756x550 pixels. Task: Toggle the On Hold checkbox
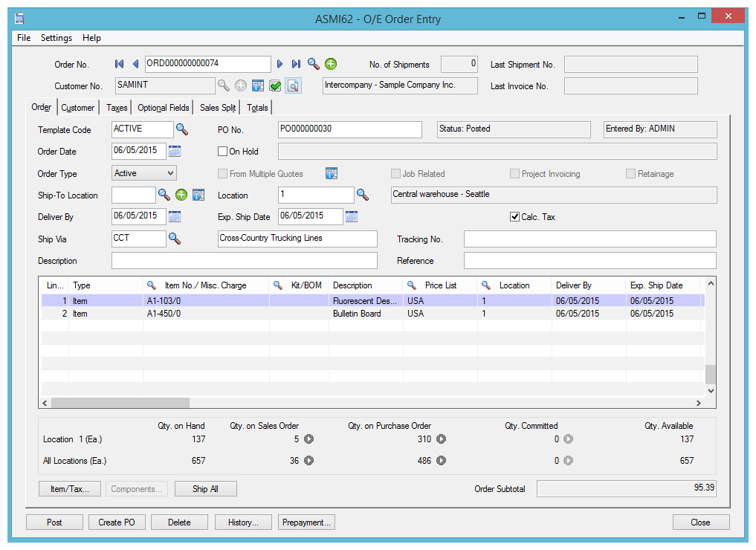(x=222, y=152)
